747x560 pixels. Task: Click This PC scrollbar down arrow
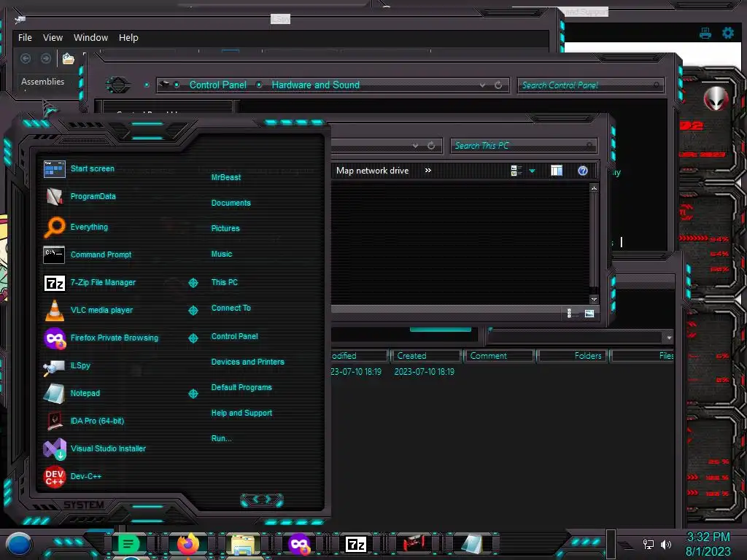(x=594, y=300)
